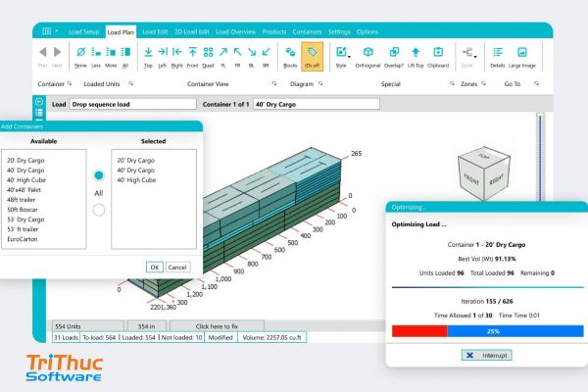
Task: Switch to Orthogonal view
Action: click(367, 55)
